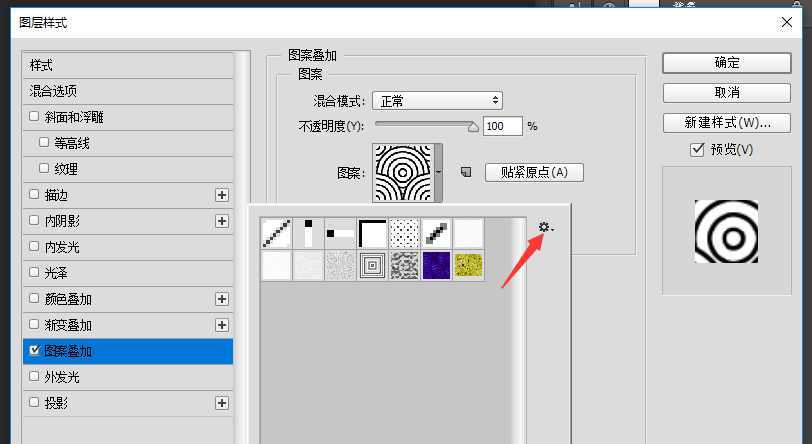The height and width of the screenshot is (444, 812).
Task: Add another 渐变叠加 effect with plus icon
Action: click(222, 325)
